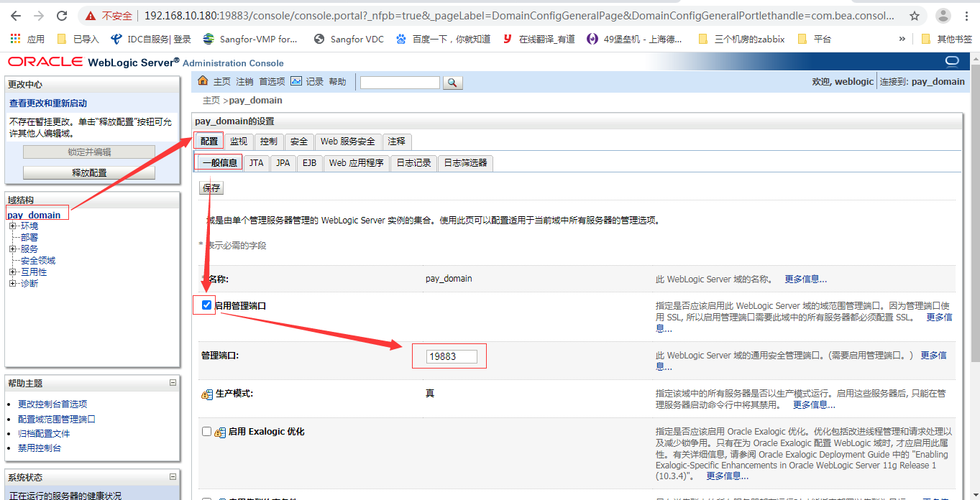The width and height of the screenshot is (980, 500).
Task: Collapse the 系统状态 panel
Action: 173,476
